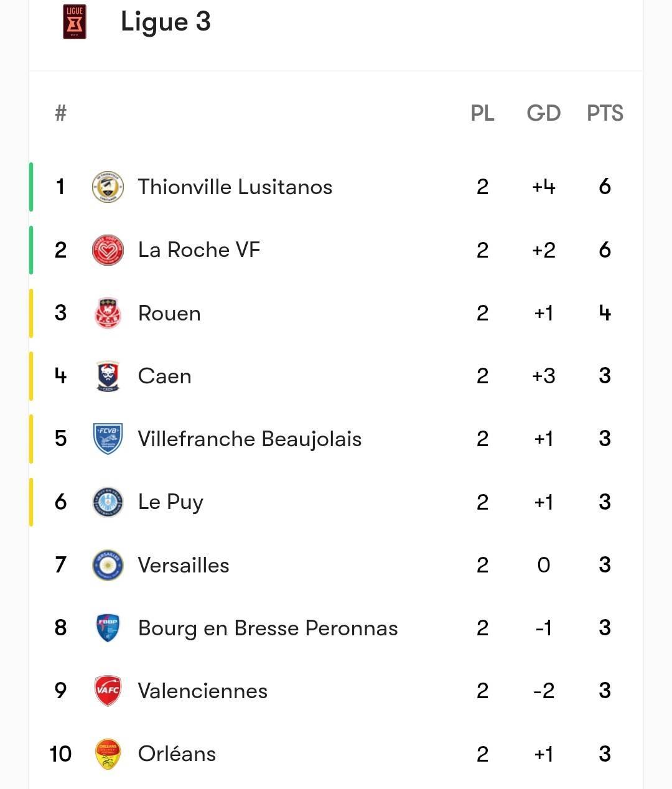672x789 pixels.
Task: Sort the table by PTS column
Action: [605, 113]
